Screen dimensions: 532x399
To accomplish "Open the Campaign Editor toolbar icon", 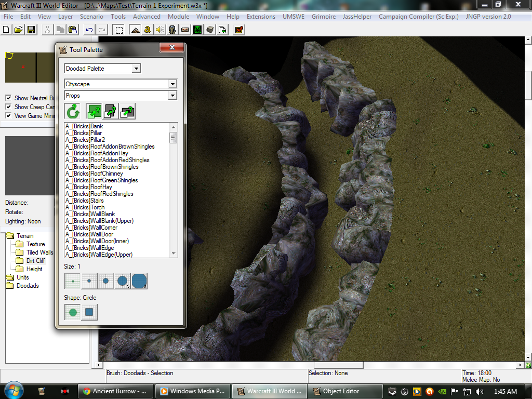I will [x=185, y=30].
